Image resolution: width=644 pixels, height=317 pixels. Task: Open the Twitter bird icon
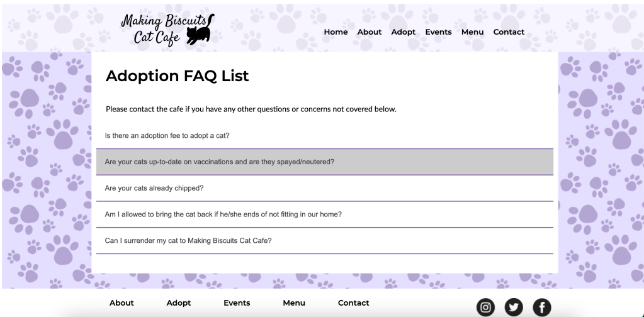(x=513, y=308)
